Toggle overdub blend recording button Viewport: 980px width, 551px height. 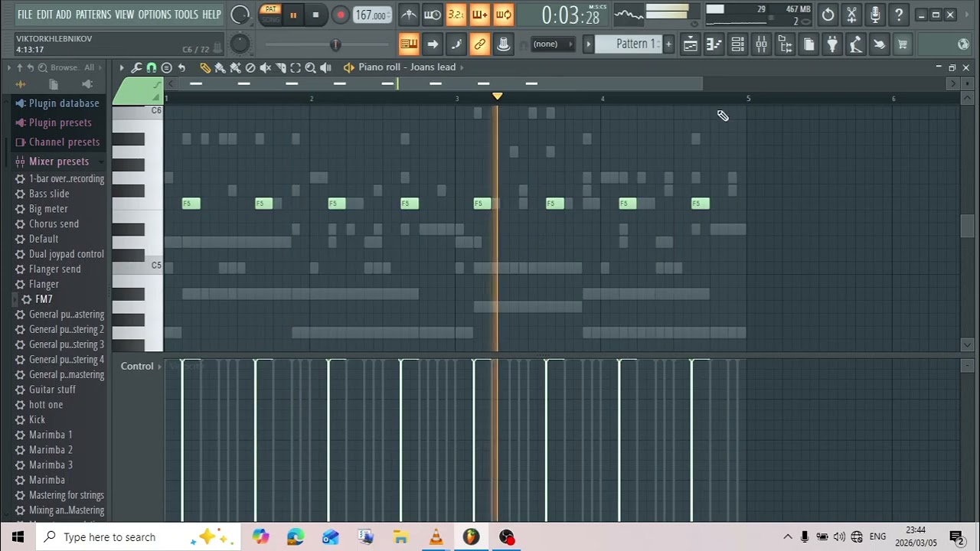coord(480,15)
